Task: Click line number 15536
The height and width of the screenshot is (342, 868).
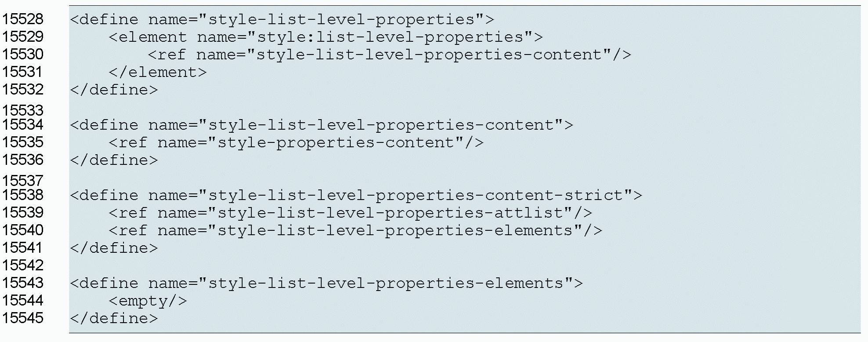Action: click(23, 160)
